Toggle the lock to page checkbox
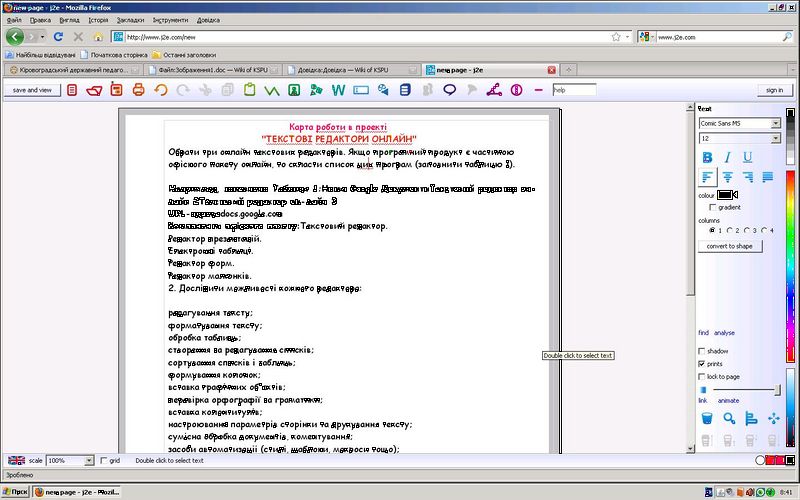Viewport: 800px width, 500px height. [702, 376]
